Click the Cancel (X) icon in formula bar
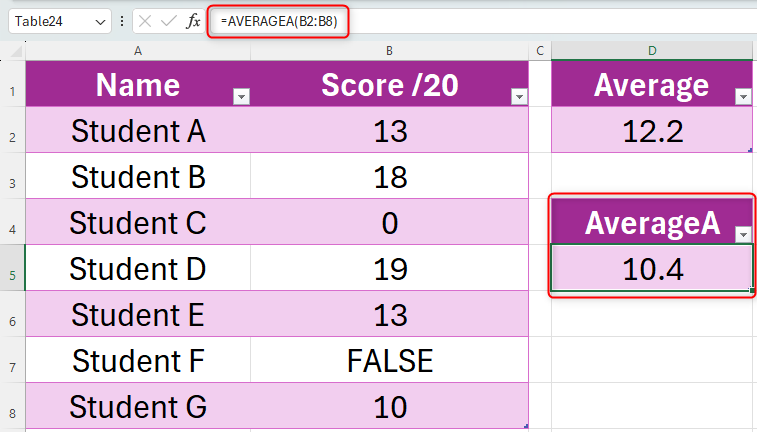Image resolution: width=757 pixels, height=432 pixels. pyautogui.click(x=145, y=21)
